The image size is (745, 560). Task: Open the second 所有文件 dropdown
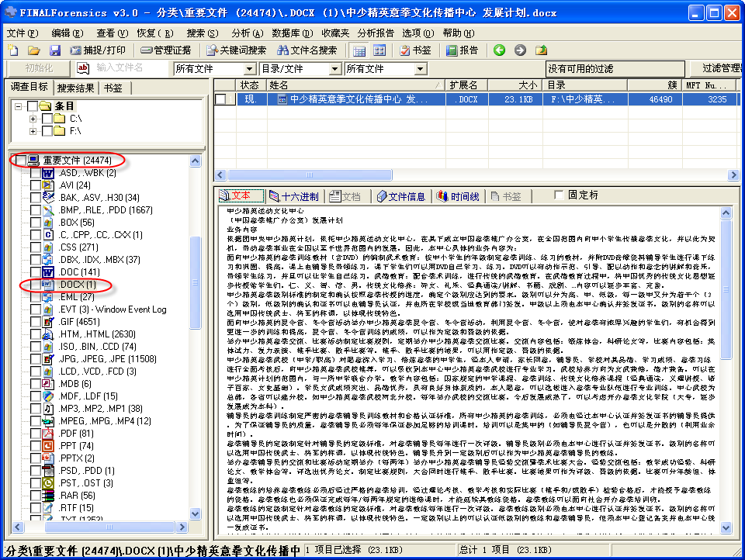[420, 69]
